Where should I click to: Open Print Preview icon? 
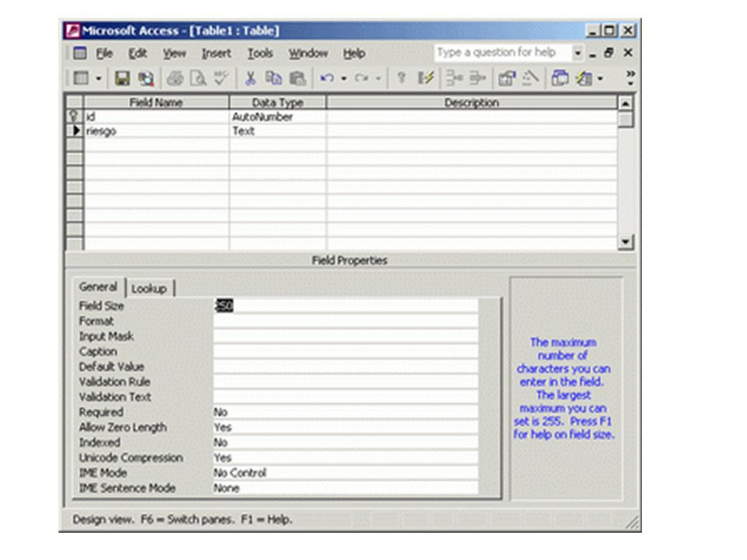198,78
